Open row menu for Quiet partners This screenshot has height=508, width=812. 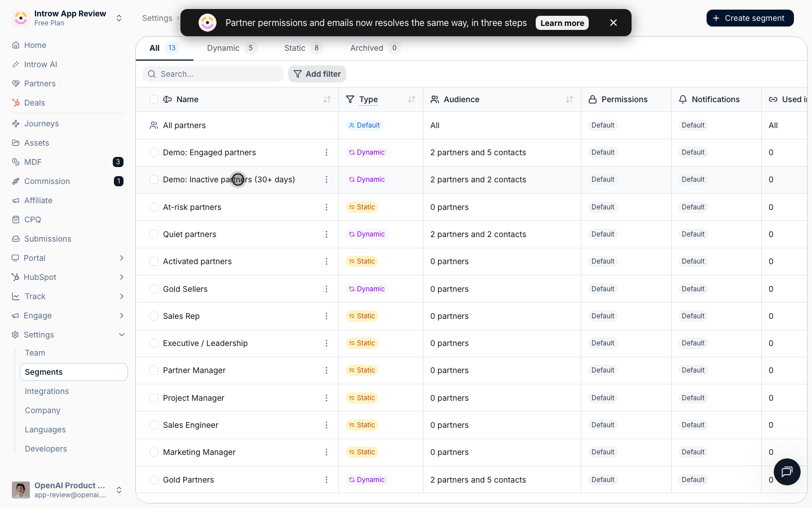click(326, 234)
